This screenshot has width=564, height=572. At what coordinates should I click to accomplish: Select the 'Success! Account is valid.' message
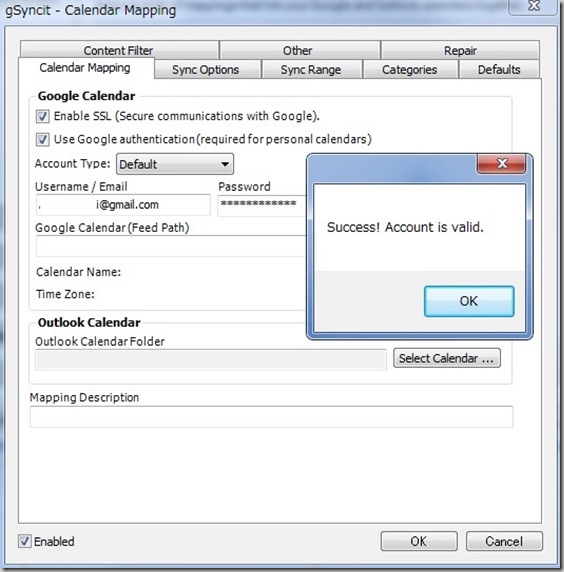pyautogui.click(x=405, y=227)
